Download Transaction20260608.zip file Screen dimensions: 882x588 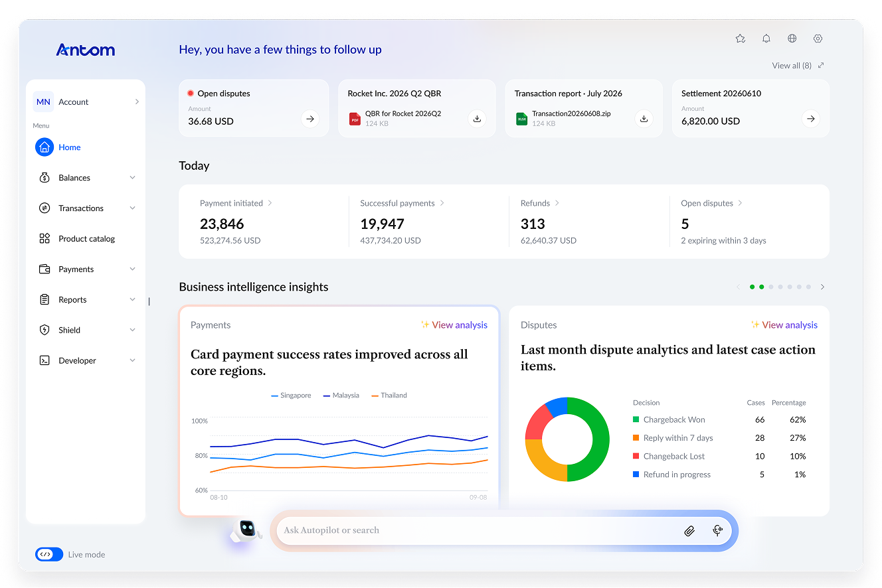pyautogui.click(x=644, y=119)
